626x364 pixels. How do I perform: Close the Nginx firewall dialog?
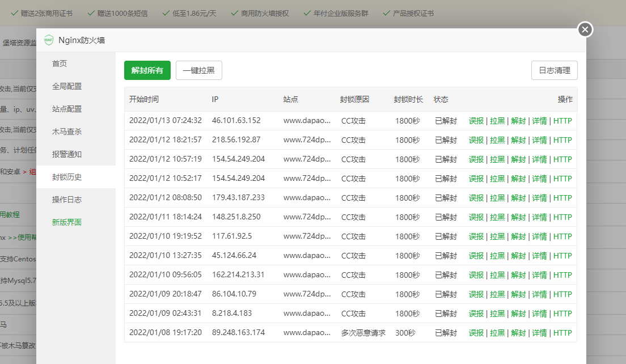(x=585, y=29)
